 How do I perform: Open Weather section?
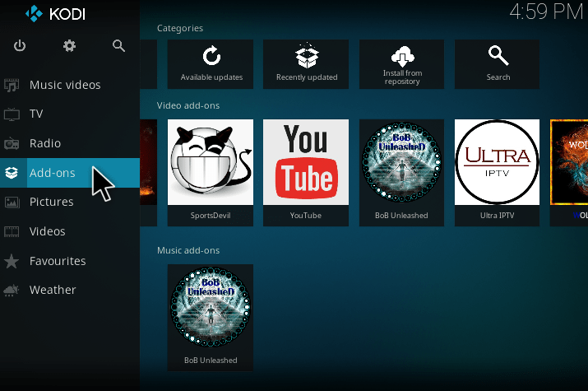(x=70, y=290)
